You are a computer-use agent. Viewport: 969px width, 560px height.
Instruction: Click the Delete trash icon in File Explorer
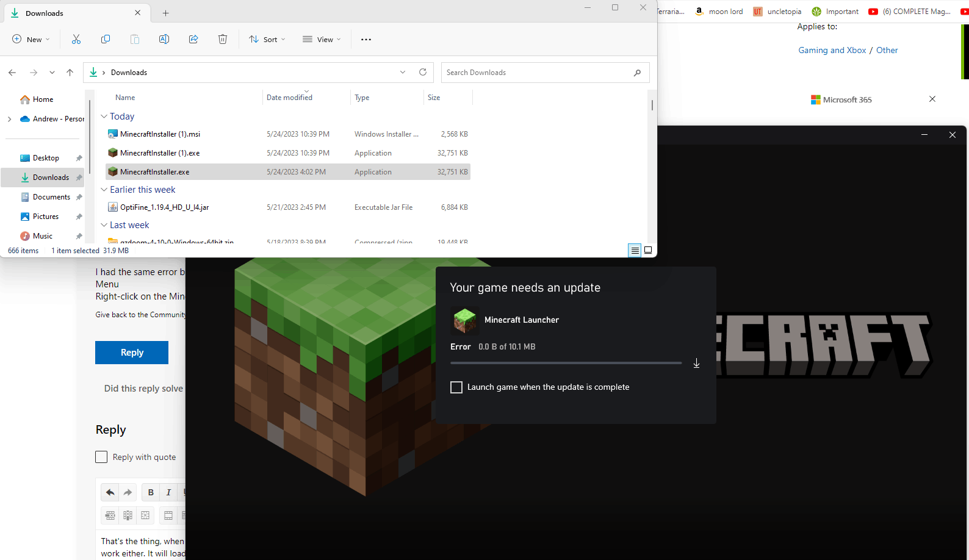click(x=223, y=39)
